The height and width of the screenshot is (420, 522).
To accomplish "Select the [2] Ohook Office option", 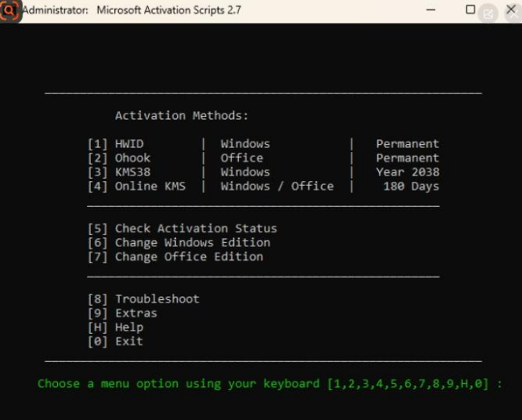I will 119,158.
